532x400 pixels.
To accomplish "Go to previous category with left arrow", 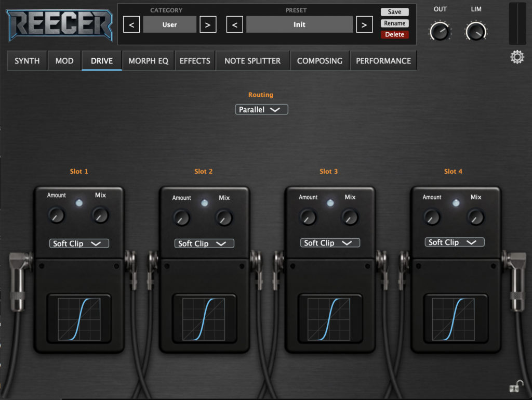I will [x=131, y=24].
